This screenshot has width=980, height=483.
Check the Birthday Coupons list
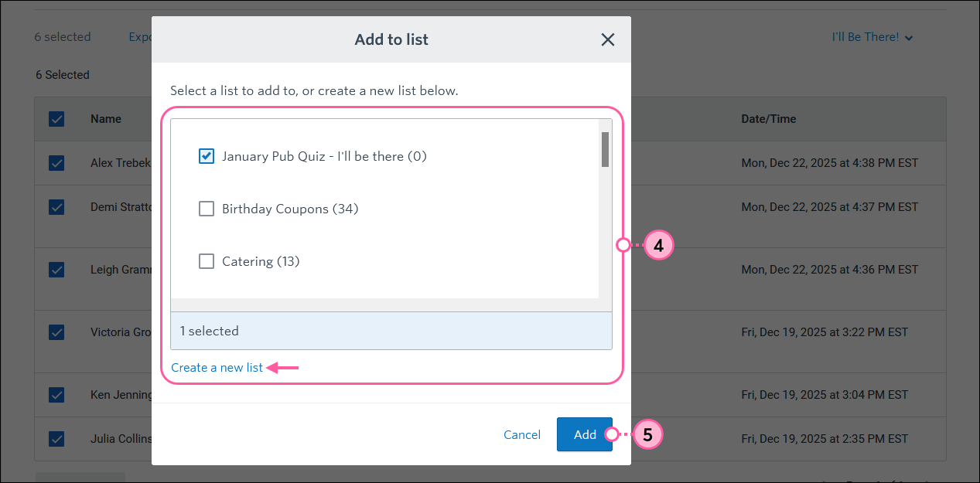pyautogui.click(x=207, y=208)
